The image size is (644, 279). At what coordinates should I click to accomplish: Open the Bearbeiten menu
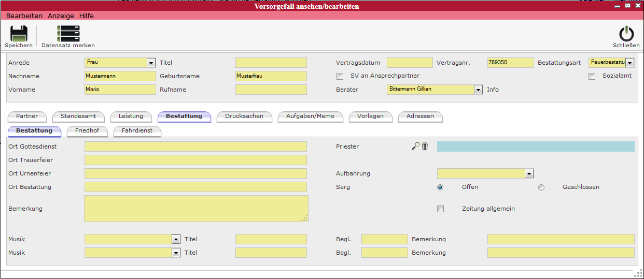tap(24, 16)
